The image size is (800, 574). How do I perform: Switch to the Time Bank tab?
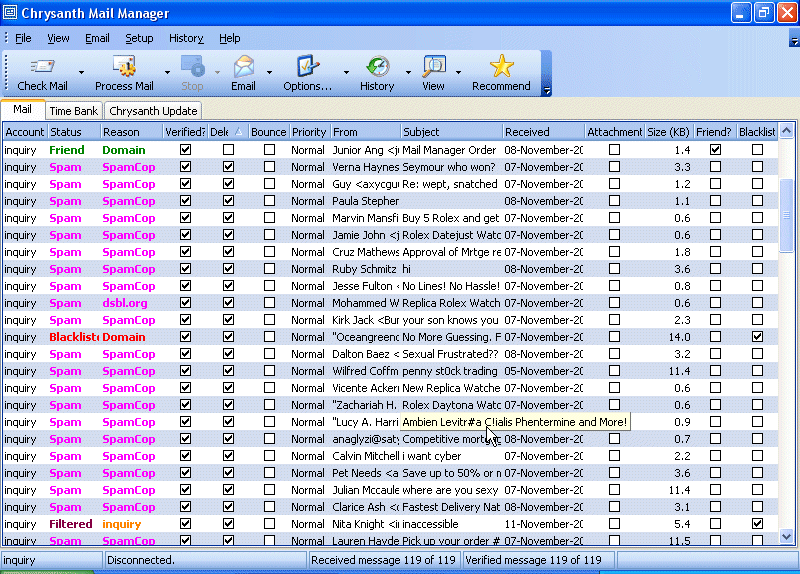point(73,111)
